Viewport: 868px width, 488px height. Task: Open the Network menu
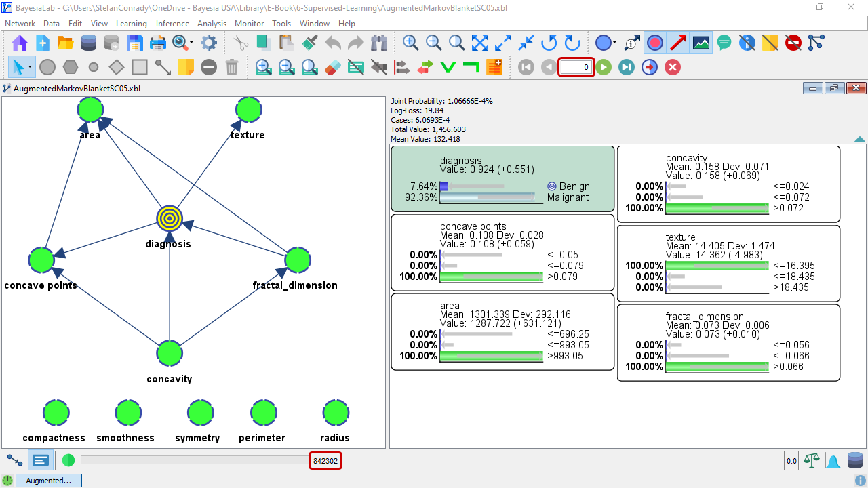[x=20, y=23]
